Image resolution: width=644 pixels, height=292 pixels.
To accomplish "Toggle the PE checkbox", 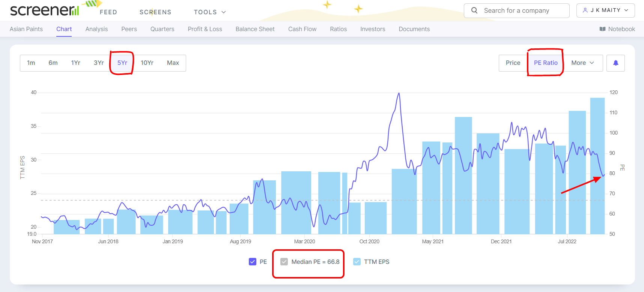I will click(x=253, y=262).
